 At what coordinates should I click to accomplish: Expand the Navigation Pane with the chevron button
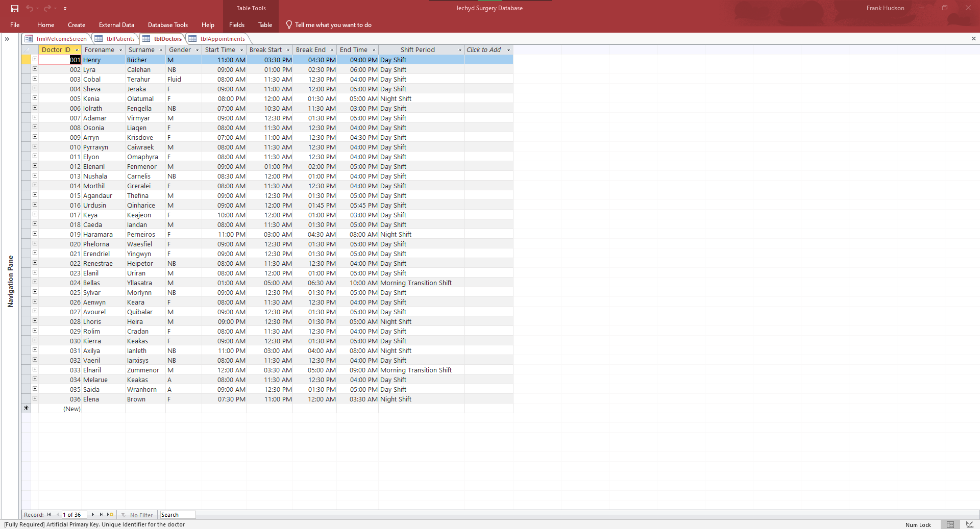click(x=7, y=39)
